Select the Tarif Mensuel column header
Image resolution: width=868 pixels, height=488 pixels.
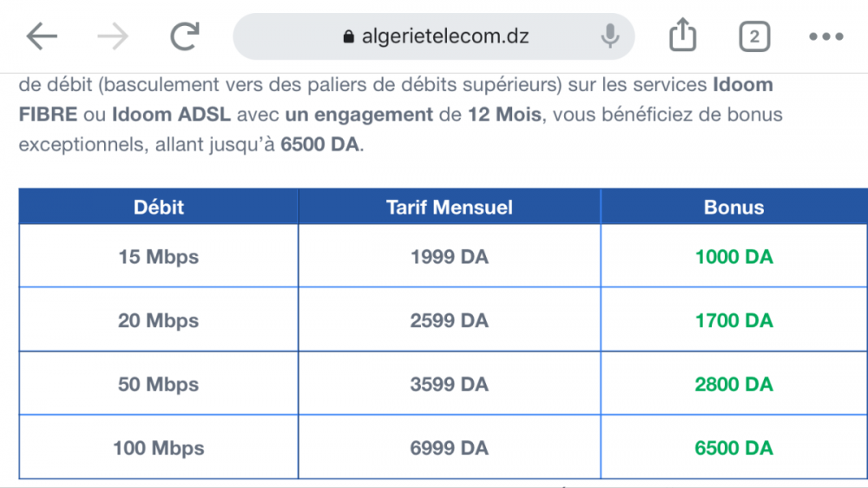coord(449,208)
